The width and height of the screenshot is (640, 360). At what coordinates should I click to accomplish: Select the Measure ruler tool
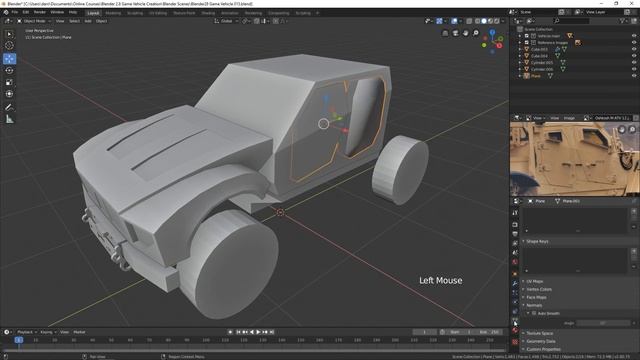click(9, 119)
